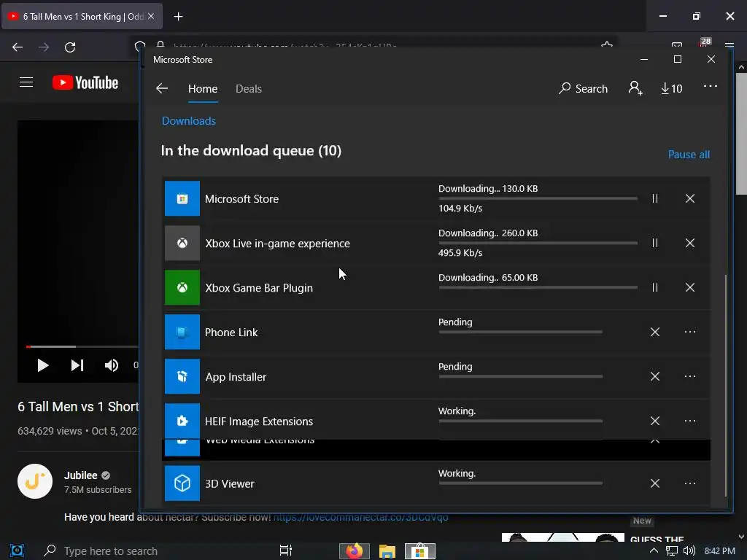
Task: Open more options for App Installer
Action: [690, 376]
